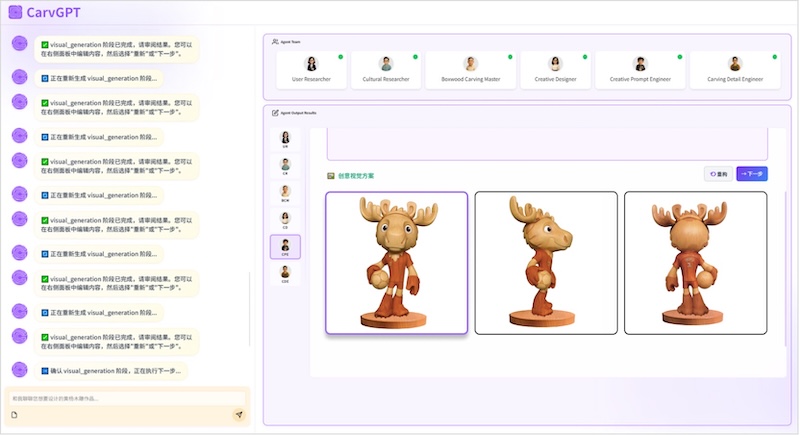
Task: Click the 重构 regenerate button
Action: tap(718, 174)
